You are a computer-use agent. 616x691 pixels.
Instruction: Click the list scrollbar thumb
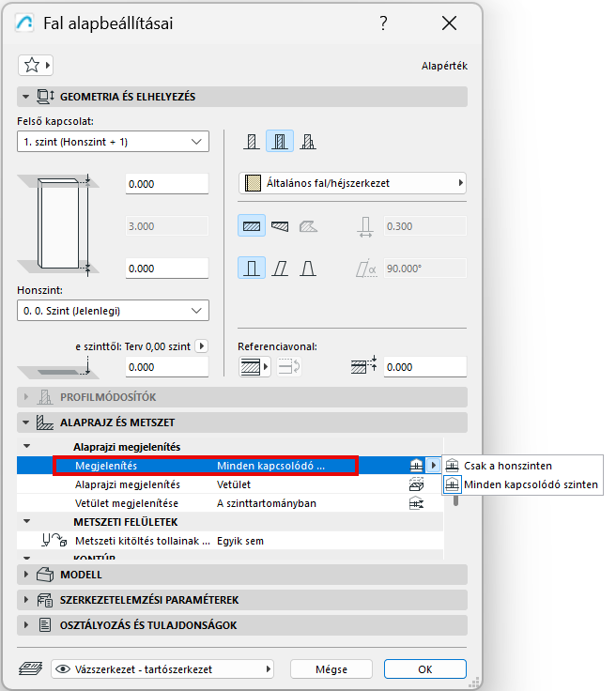point(455,501)
